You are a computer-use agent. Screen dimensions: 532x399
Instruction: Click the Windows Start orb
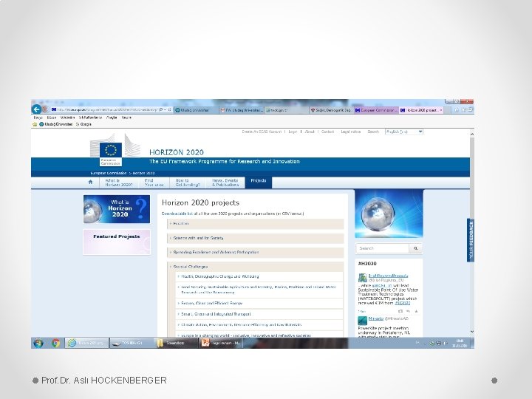(x=38, y=343)
